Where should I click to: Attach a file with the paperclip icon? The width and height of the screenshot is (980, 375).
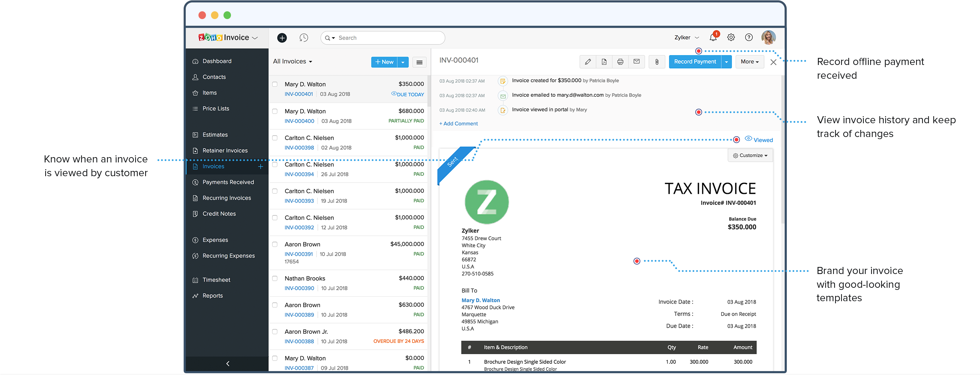[657, 61]
